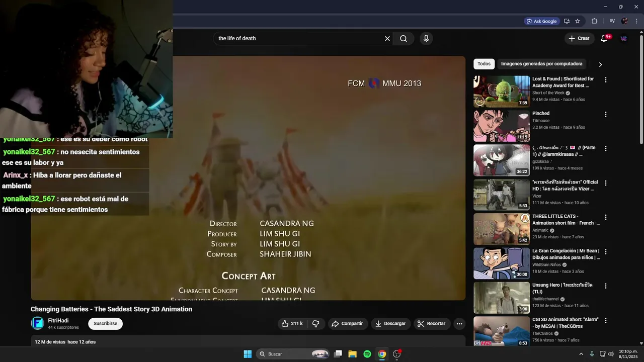The width and height of the screenshot is (644, 362).
Task: Like the video with thumbs up
Action: click(x=292, y=324)
